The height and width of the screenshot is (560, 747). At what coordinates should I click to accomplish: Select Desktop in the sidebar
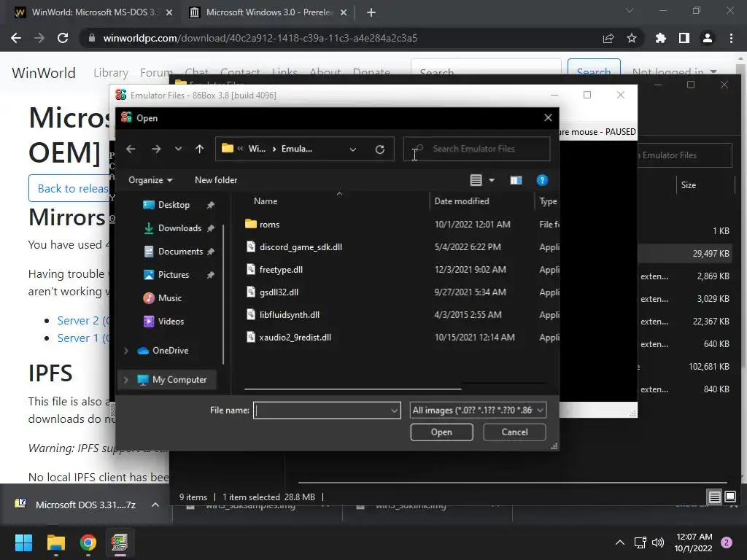point(174,205)
